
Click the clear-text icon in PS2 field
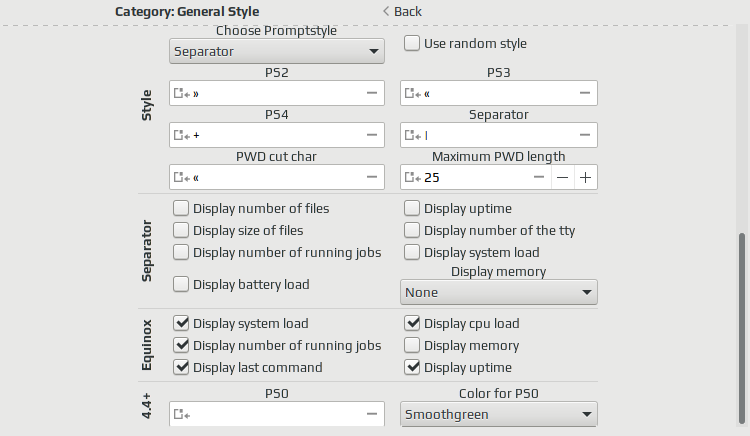pyautogui.click(x=372, y=93)
